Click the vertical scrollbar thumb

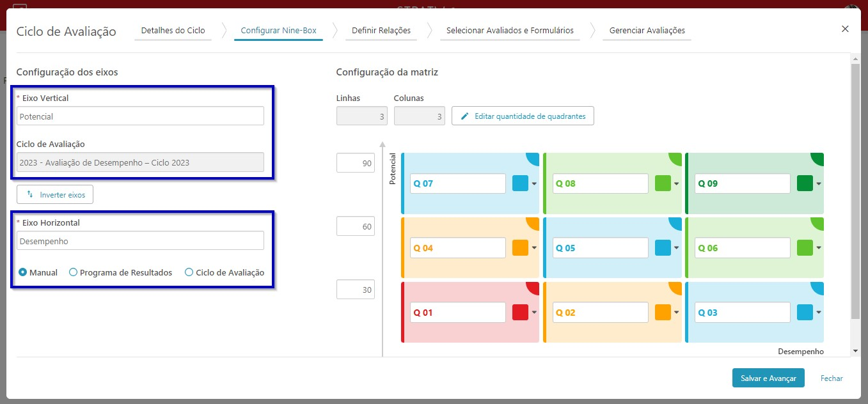click(x=855, y=191)
